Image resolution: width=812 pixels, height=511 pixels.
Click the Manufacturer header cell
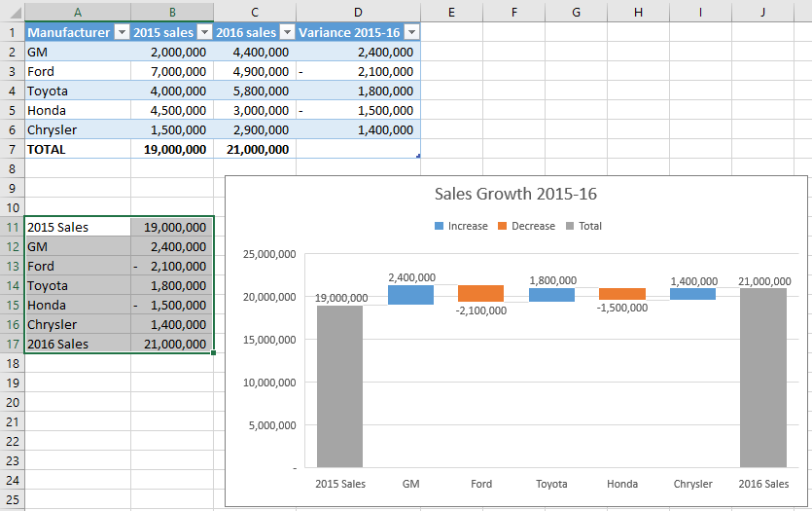[78, 33]
